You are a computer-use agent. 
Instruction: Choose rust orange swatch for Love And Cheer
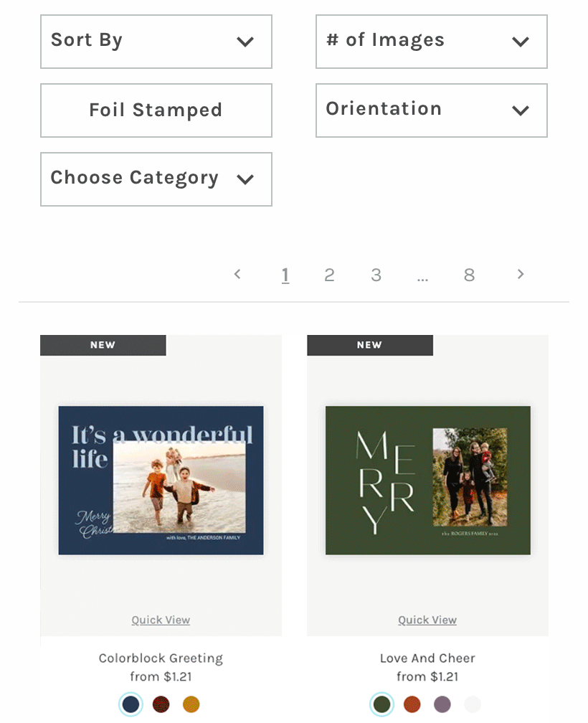tap(412, 704)
